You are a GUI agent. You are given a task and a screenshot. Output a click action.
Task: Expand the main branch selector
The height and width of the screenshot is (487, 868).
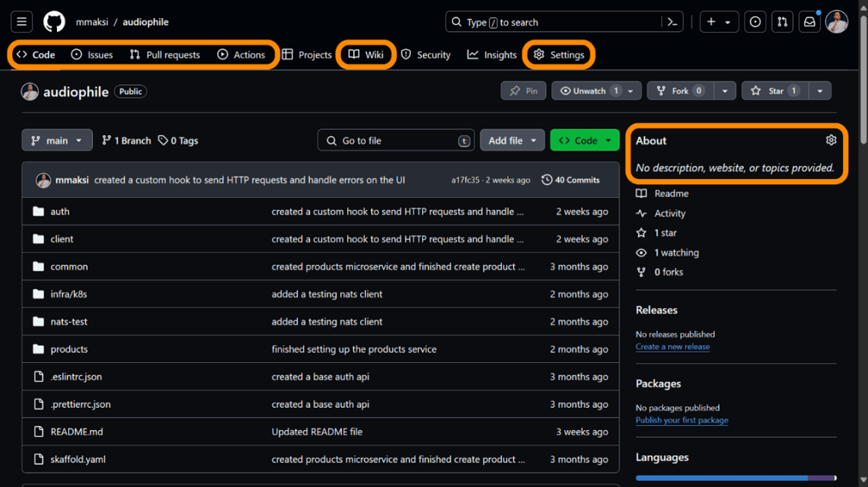tap(56, 140)
